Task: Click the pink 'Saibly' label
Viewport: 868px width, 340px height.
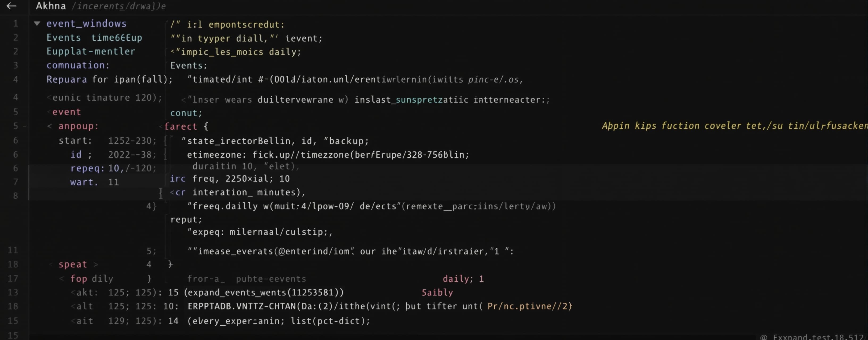Action: point(437,292)
